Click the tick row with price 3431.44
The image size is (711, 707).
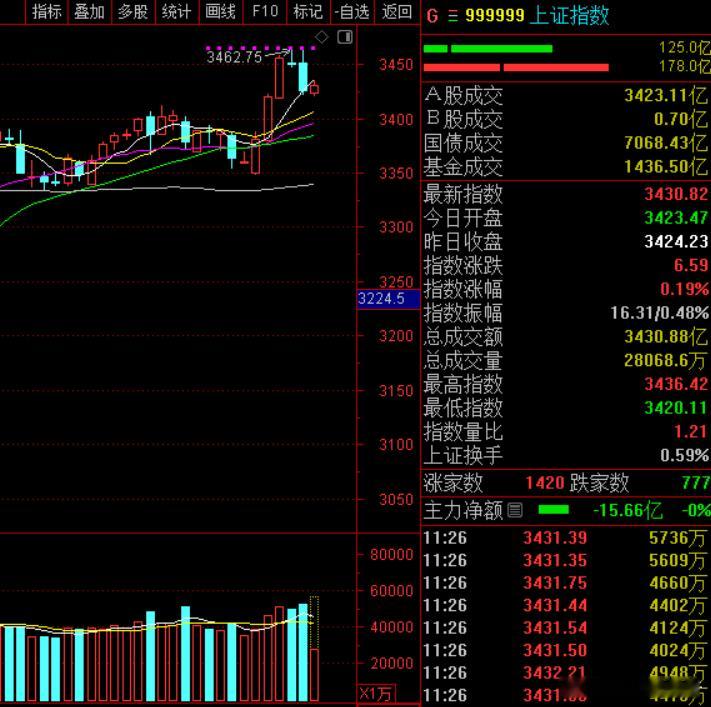(565, 605)
